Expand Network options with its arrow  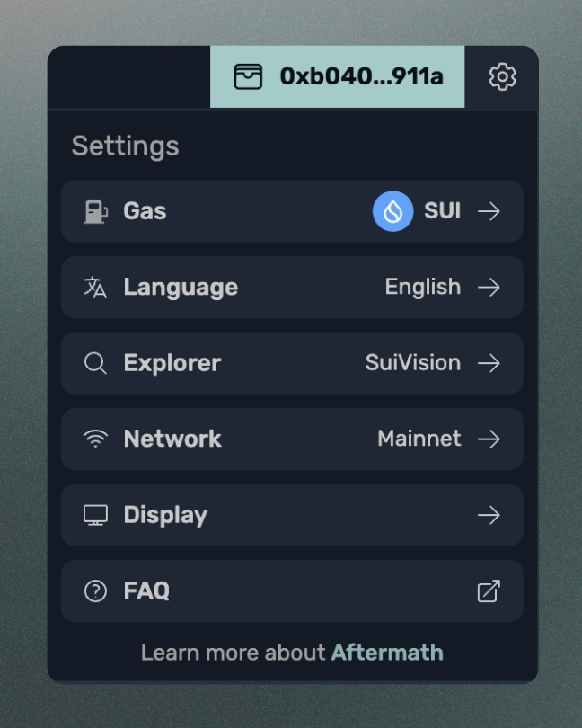[x=489, y=439]
